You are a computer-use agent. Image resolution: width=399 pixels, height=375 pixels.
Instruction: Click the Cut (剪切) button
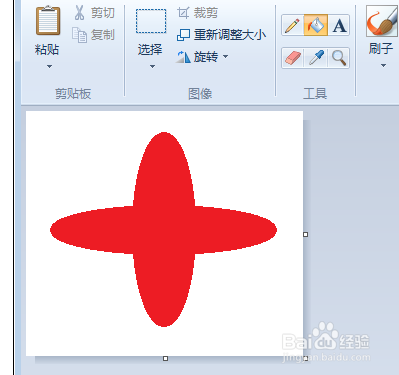[x=94, y=13]
